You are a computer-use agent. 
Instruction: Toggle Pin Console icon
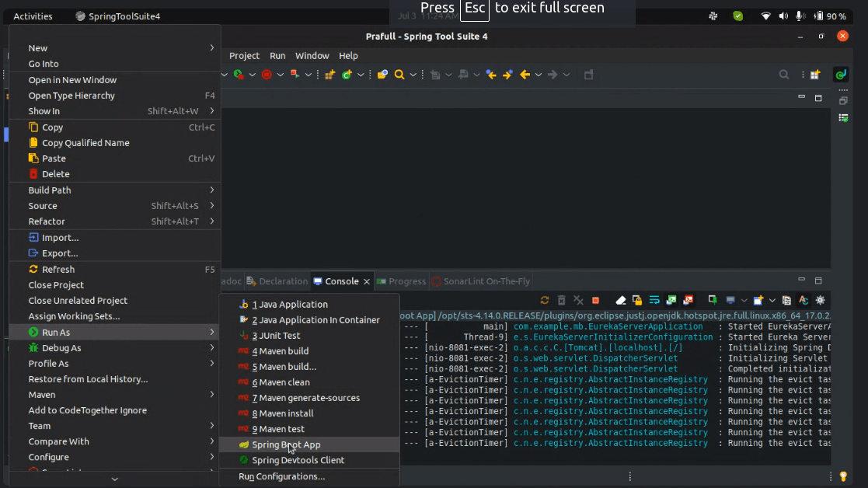(712, 300)
